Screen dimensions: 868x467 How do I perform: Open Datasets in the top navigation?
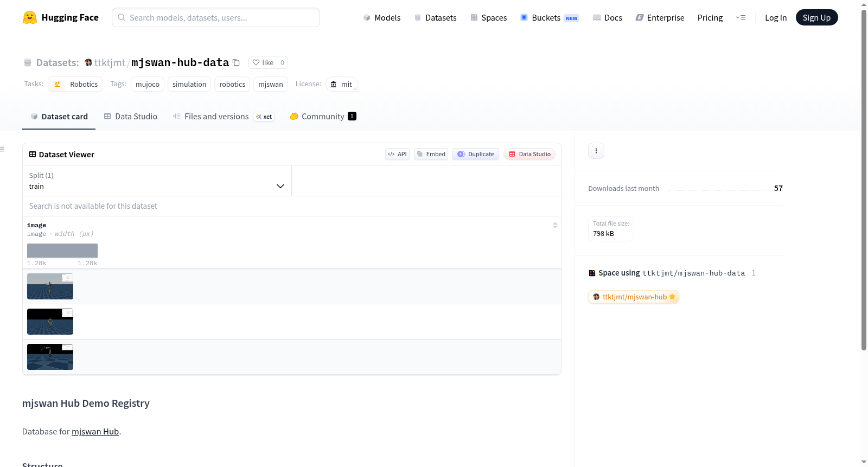click(x=435, y=17)
